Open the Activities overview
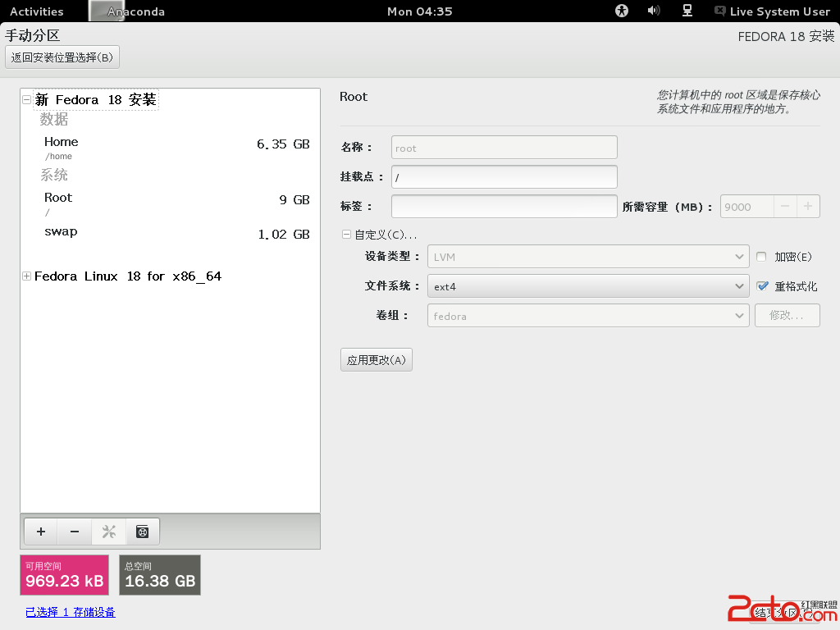 point(36,11)
